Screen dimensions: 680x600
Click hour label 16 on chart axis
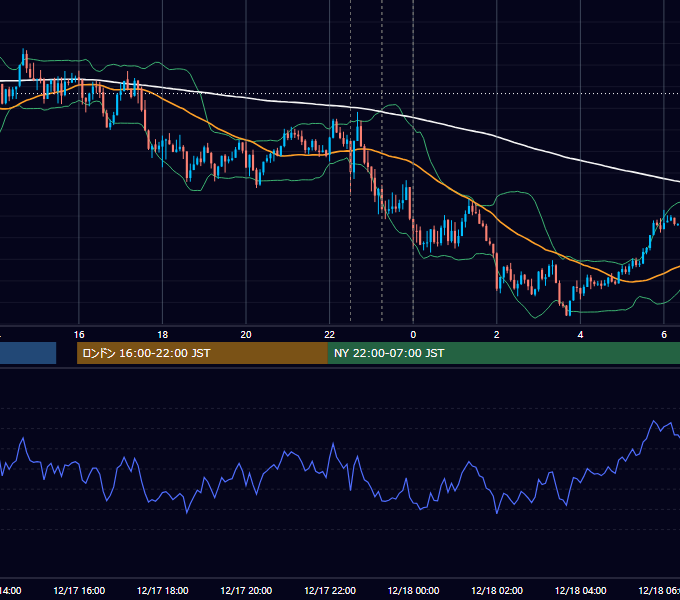click(79, 335)
